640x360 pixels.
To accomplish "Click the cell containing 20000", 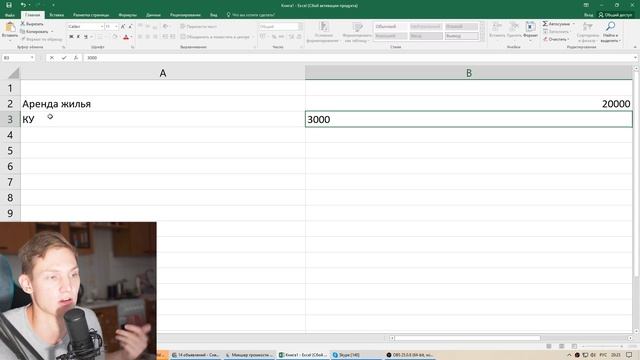I will (x=469, y=104).
